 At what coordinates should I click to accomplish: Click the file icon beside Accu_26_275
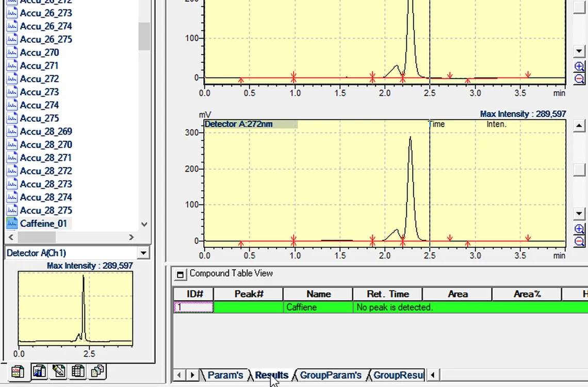(12, 39)
